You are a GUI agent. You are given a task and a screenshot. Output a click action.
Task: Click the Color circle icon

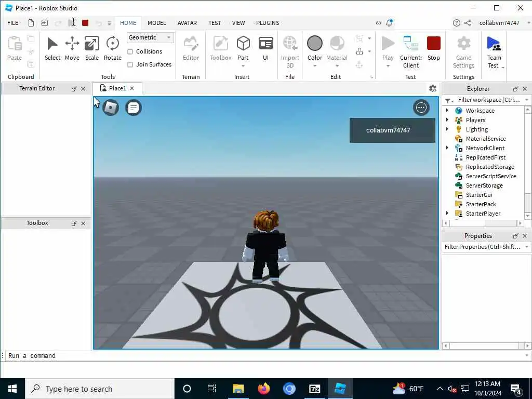pos(314,44)
